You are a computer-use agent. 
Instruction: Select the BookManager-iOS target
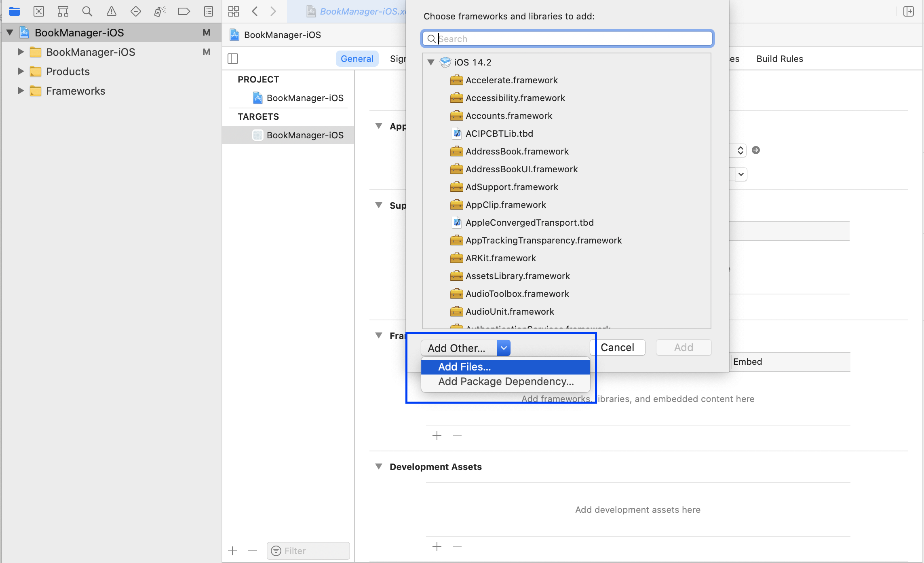tap(305, 135)
